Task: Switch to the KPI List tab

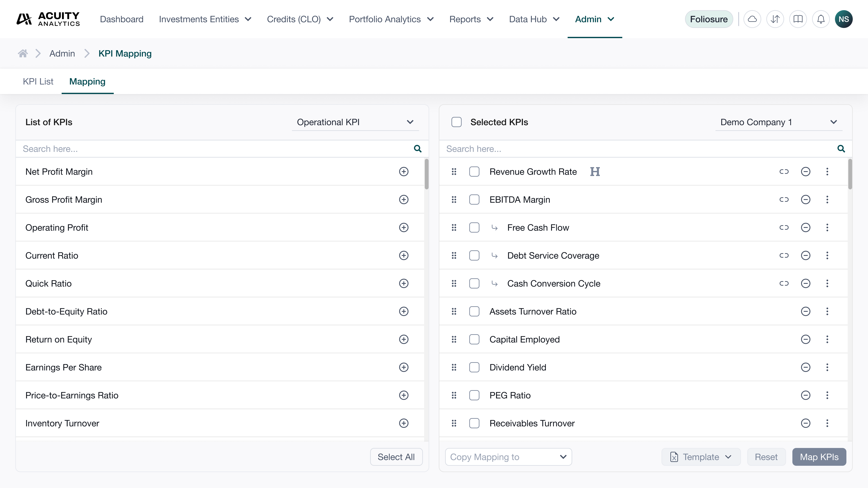Action: [38, 82]
